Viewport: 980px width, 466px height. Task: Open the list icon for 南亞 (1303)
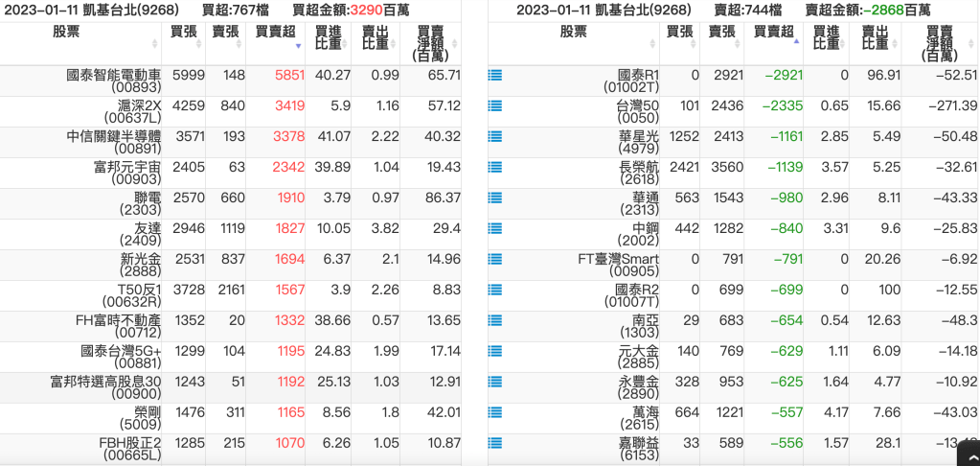[495, 320]
